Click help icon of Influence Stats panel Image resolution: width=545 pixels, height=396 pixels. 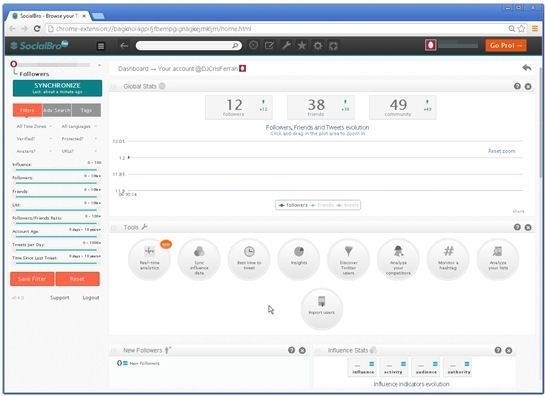498,350
